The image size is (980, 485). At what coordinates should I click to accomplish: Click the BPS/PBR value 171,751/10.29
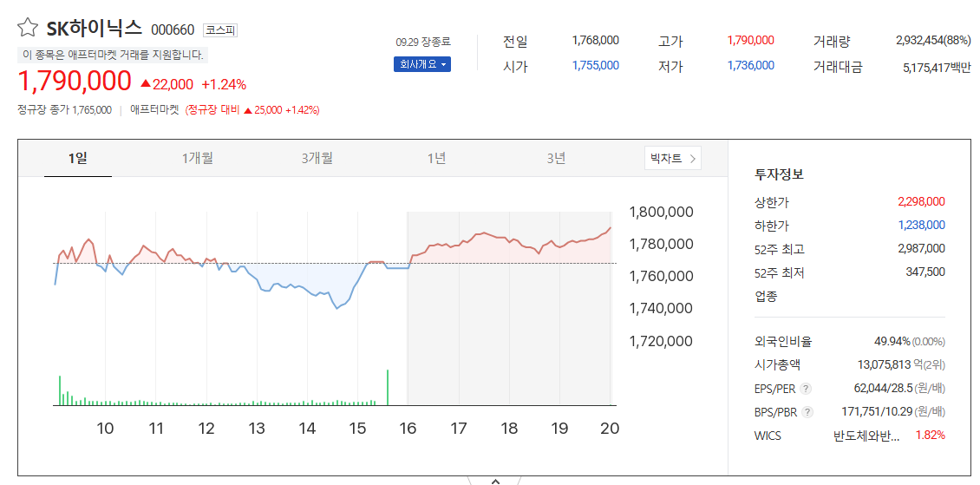click(x=878, y=412)
